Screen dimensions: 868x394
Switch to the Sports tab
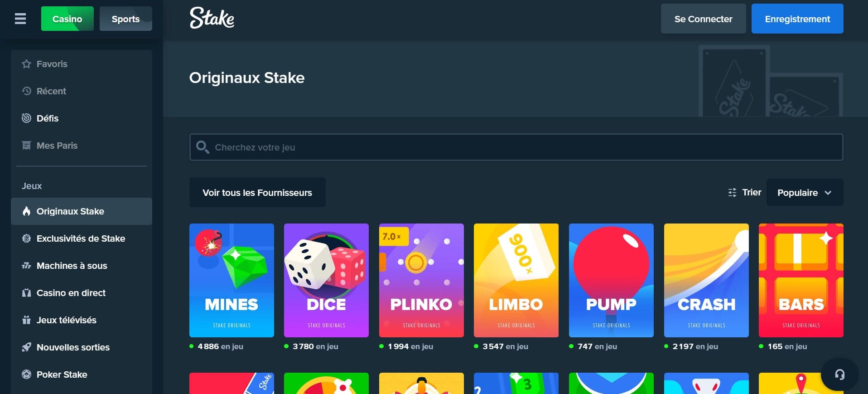(126, 19)
